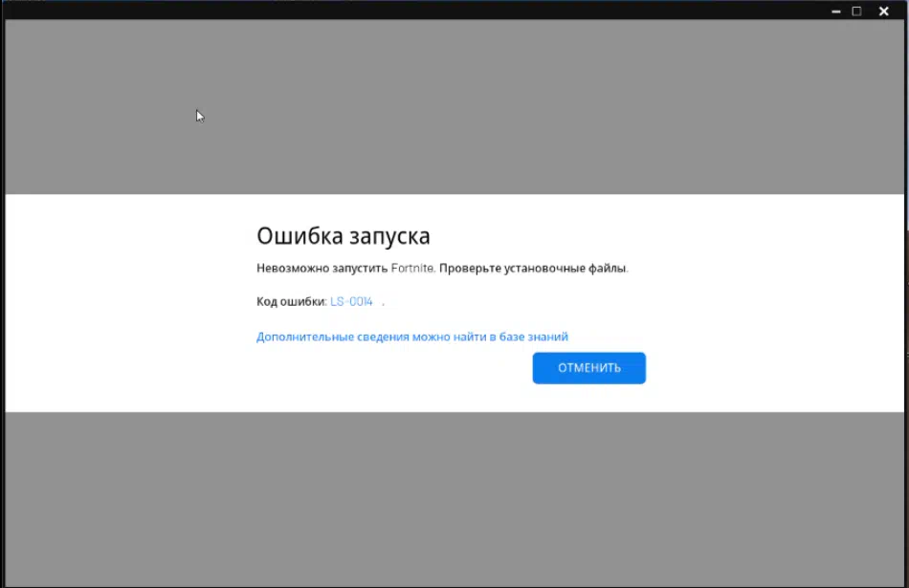Maximize the launcher window
909x588 pixels.
pyautogui.click(x=856, y=11)
